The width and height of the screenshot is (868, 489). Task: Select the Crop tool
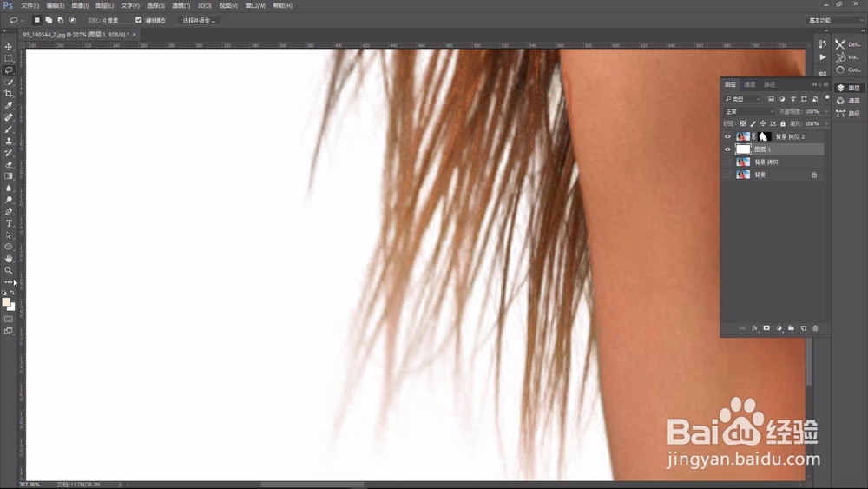pyautogui.click(x=9, y=94)
